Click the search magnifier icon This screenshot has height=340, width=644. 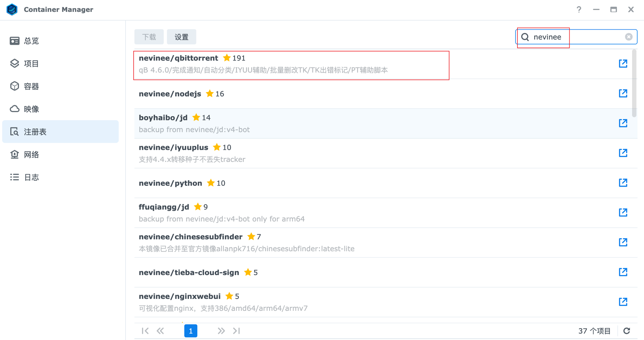pos(525,37)
